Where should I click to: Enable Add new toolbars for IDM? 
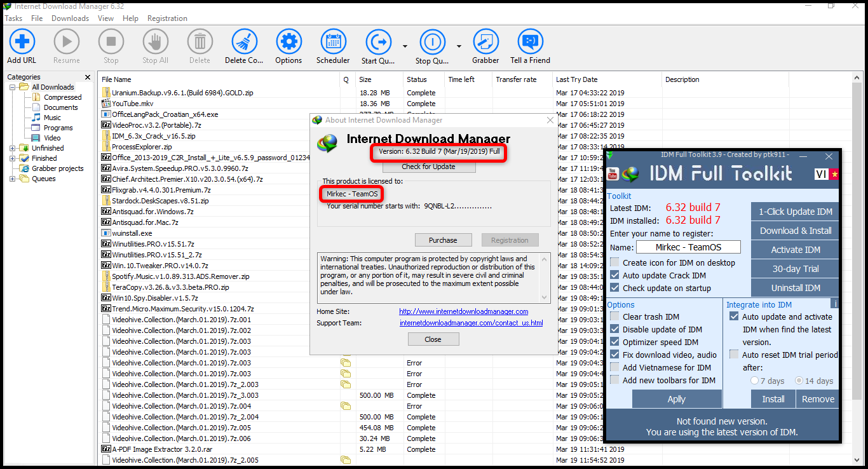pos(614,380)
